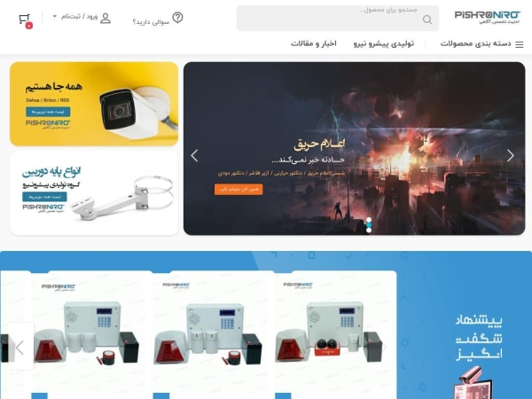The image size is (532, 399).
Task: Click the product search input field
Action: coord(338,18)
